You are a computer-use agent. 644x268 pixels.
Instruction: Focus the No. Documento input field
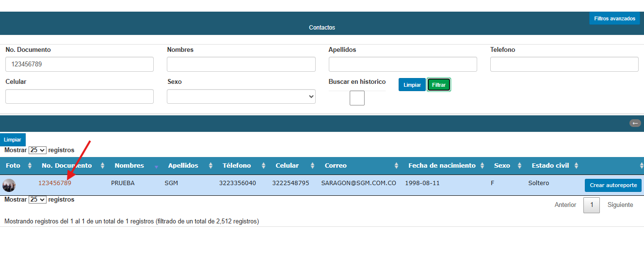point(80,64)
